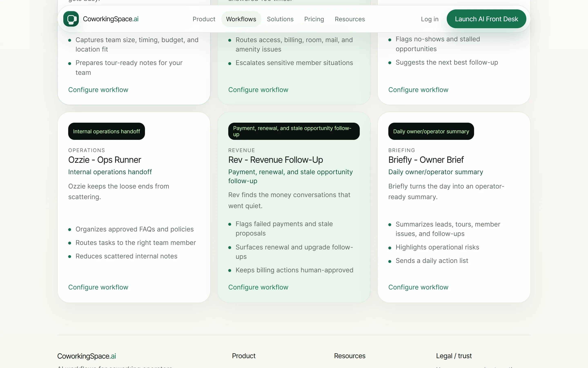Open the Resources nav menu
The image size is (588, 368).
click(x=350, y=19)
